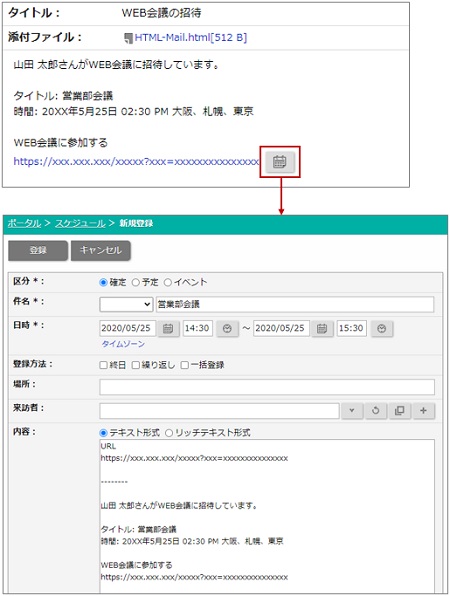Click the schedule registration calendar icon beside URL
This screenshot has width=450, height=596.
point(280,162)
